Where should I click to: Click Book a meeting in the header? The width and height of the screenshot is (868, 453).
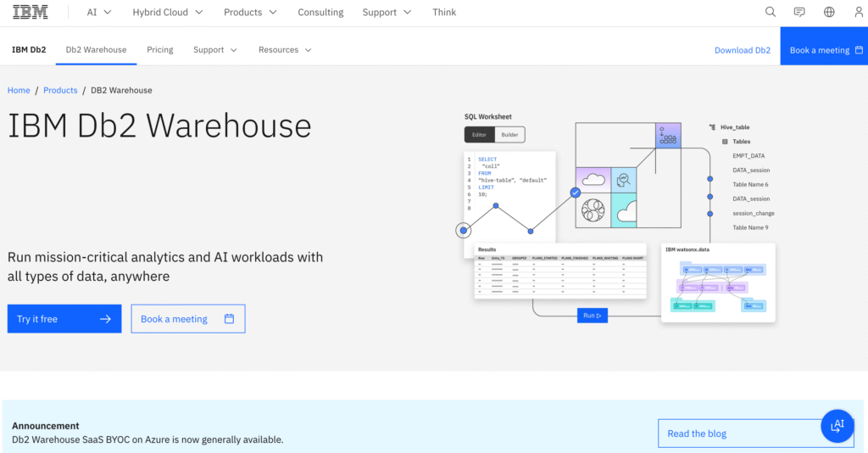click(824, 46)
